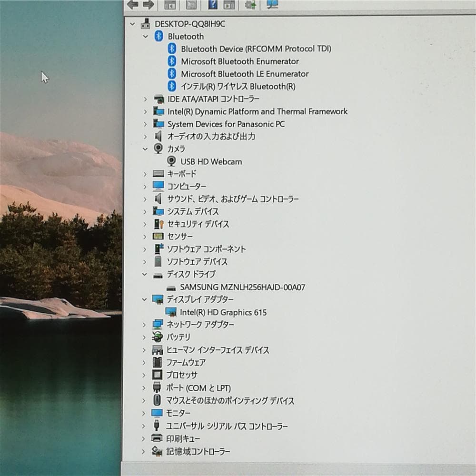Screen dimensions: 476x476
Task: Click the mouse icon for マウスとそのほかのポインティング デバイス
Action: pos(157,400)
